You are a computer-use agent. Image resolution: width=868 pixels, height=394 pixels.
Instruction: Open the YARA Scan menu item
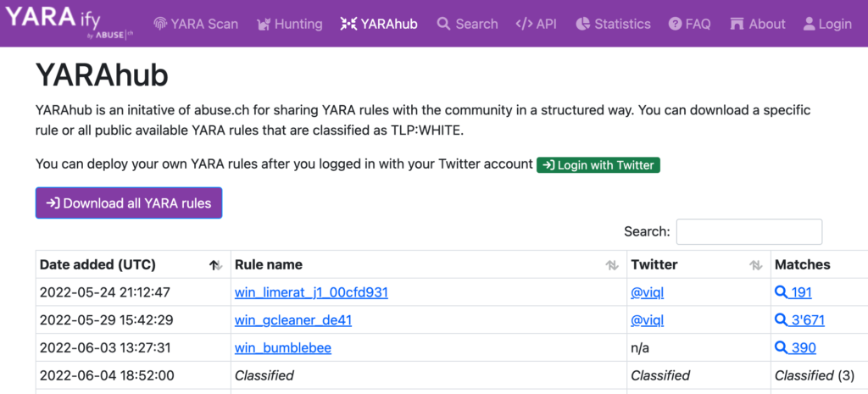point(196,24)
